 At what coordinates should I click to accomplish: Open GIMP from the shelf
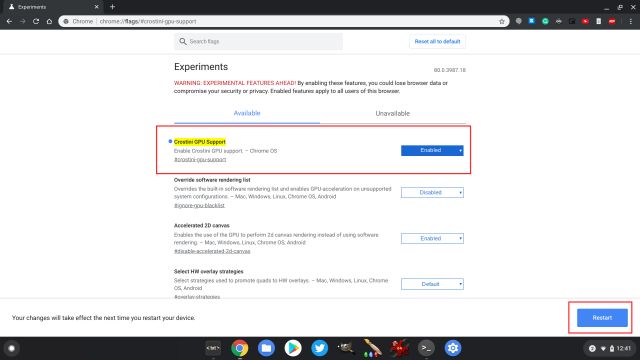click(346, 348)
